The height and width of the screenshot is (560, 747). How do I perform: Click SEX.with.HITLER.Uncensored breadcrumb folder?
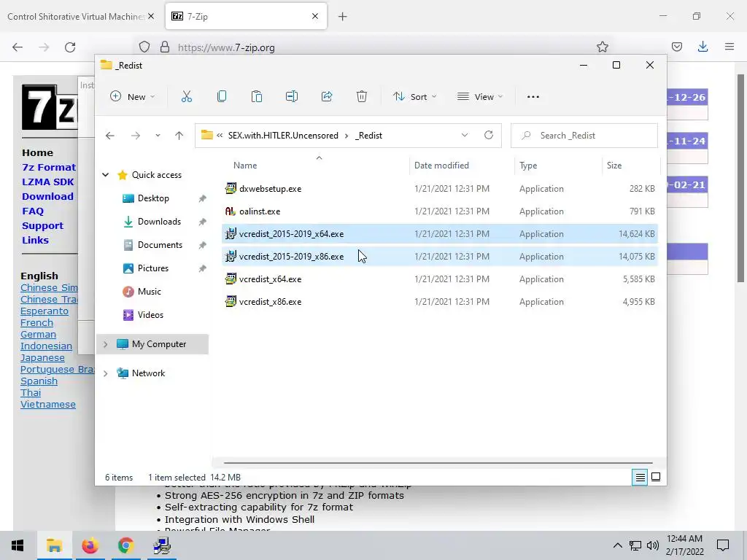[x=283, y=135]
